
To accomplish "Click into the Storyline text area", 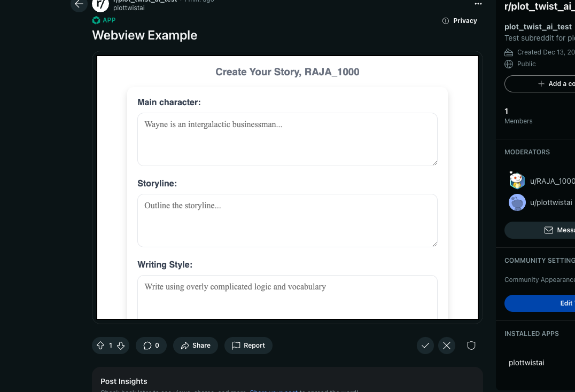I will tap(287, 221).
